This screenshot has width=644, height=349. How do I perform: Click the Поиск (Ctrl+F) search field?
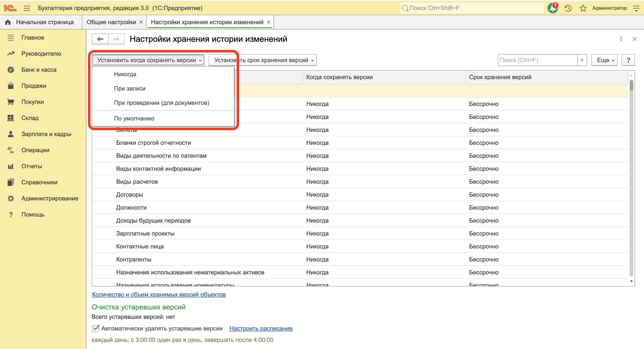[x=538, y=60]
